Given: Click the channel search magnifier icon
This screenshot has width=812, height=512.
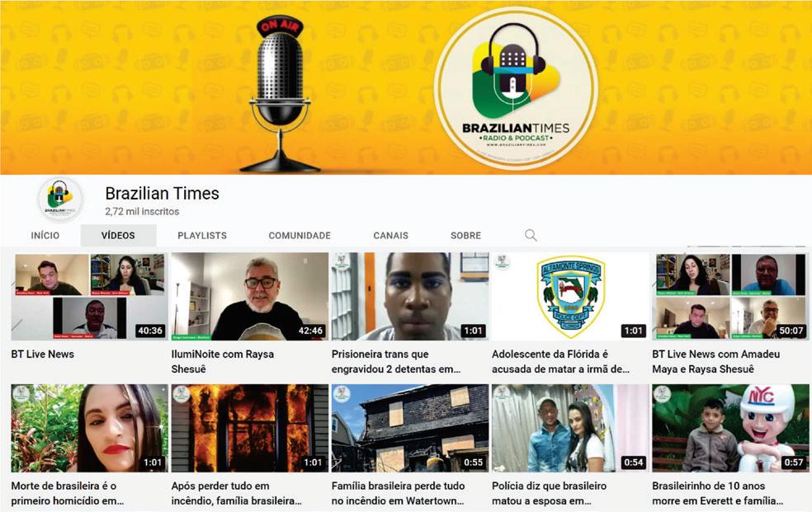Looking at the screenshot, I should pyautogui.click(x=531, y=235).
